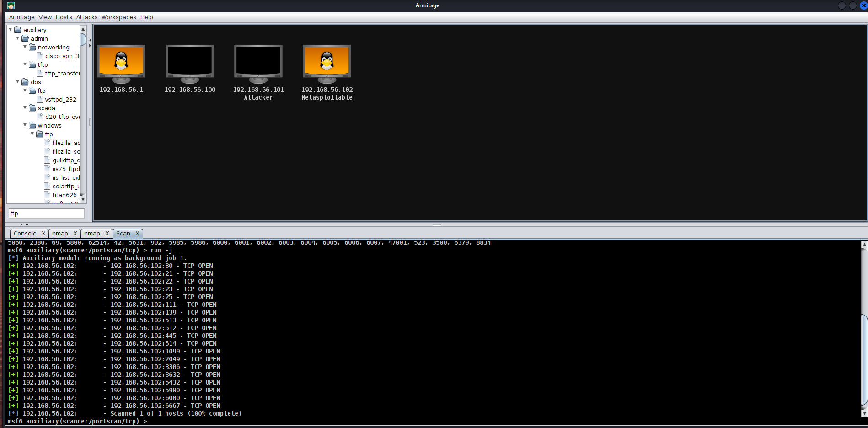
Task: Collapse the admin tftp tree node
Action: tap(25, 64)
